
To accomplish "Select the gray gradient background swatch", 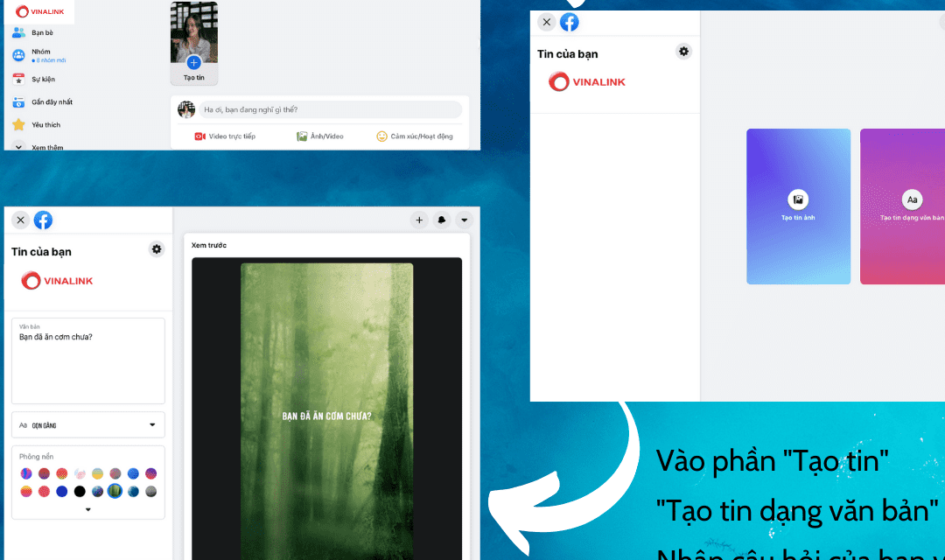I will [150, 491].
